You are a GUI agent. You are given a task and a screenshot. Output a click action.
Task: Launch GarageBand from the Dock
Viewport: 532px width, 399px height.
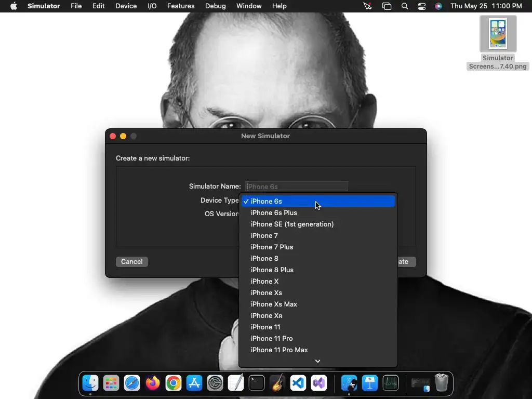click(277, 383)
